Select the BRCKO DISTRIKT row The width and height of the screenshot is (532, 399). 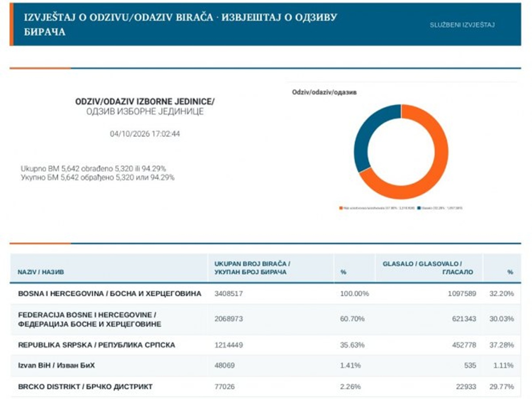point(265,387)
